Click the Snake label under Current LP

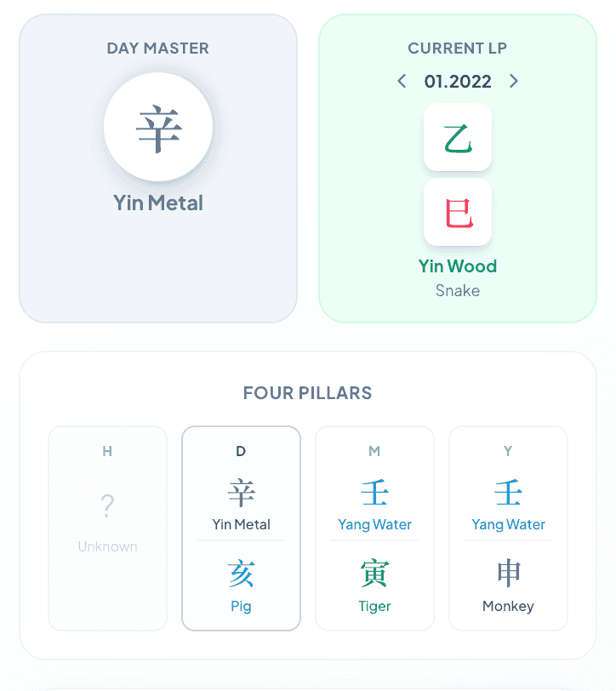458,291
